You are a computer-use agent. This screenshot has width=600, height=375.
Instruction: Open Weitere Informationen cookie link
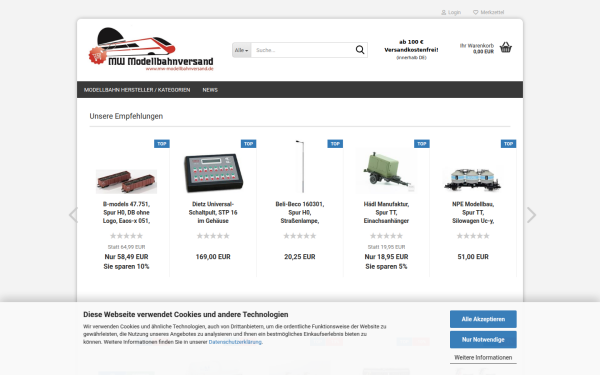pyautogui.click(x=483, y=358)
